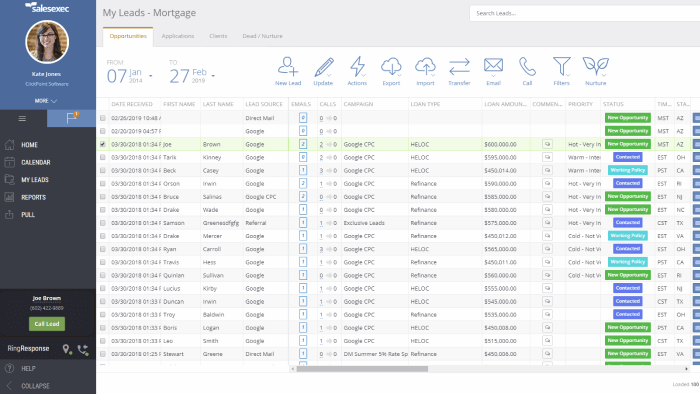This screenshot has height=394, width=700.
Task: Open Pull in sidebar
Action: 28,215
